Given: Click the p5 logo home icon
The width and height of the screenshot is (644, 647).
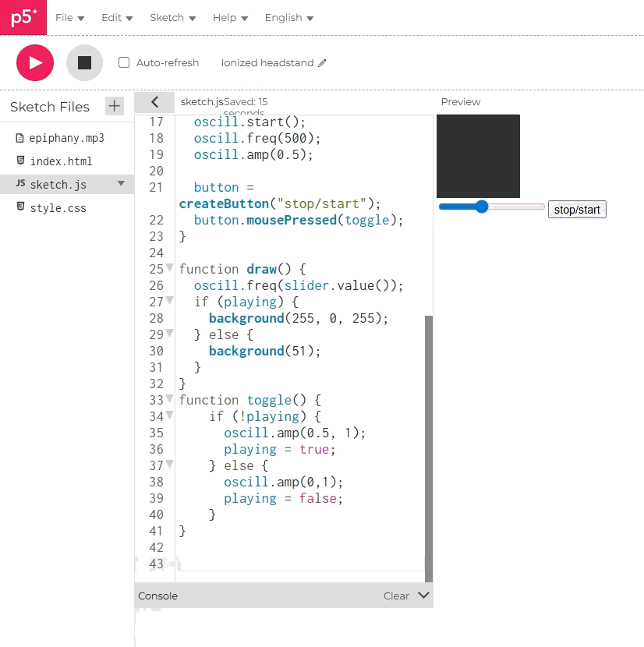Looking at the screenshot, I should [23, 17].
